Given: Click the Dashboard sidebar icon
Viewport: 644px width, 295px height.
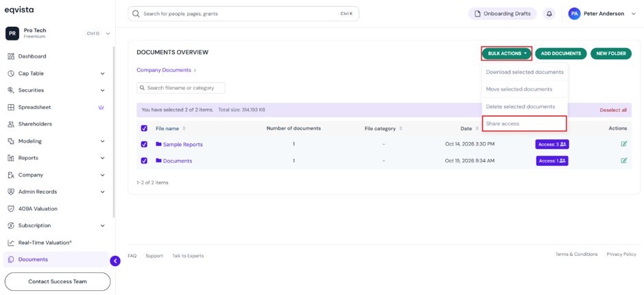Looking at the screenshot, I should click(x=11, y=56).
